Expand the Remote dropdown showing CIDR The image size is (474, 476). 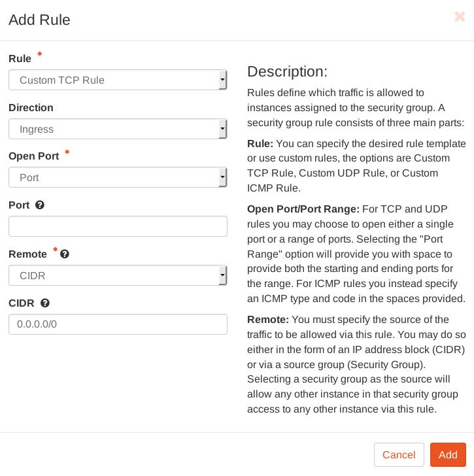[118, 276]
